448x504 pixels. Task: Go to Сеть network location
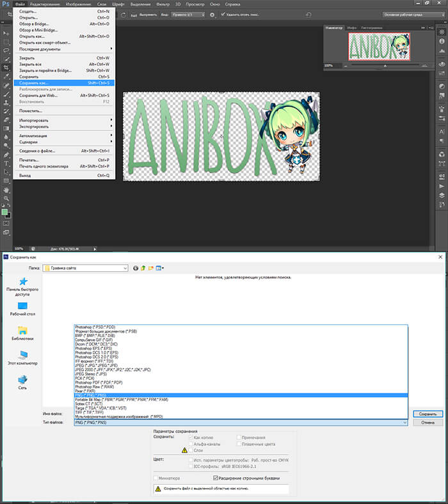[x=22, y=381]
